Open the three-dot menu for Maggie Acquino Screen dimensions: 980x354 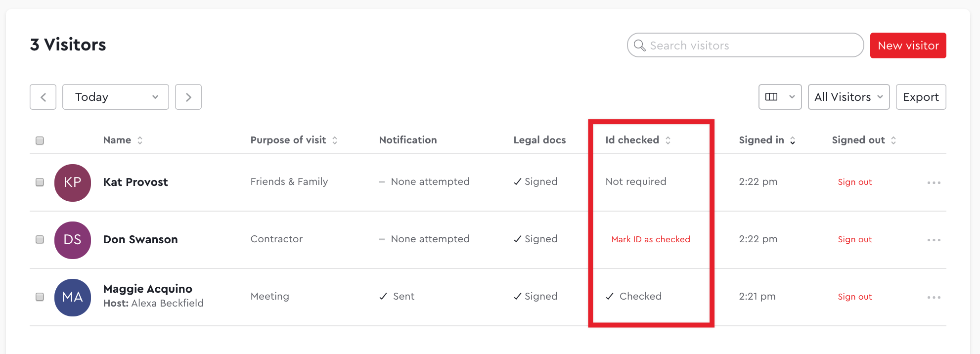coord(934,297)
